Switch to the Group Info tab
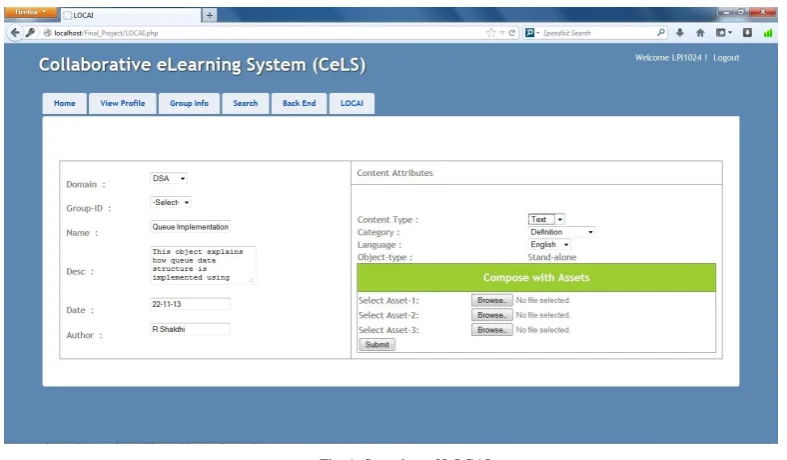The width and height of the screenshot is (787, 460). pyautogui.click(x=189, y=103)
